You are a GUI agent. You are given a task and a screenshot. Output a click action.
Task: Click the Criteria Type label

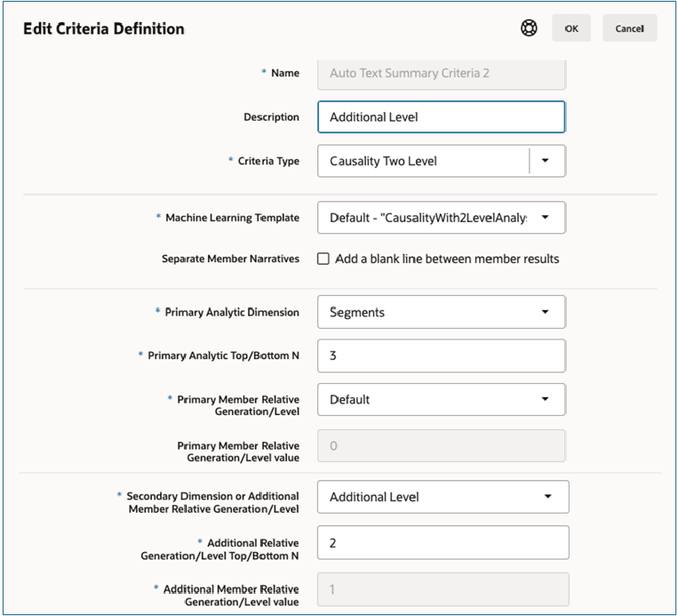point(268,161)
